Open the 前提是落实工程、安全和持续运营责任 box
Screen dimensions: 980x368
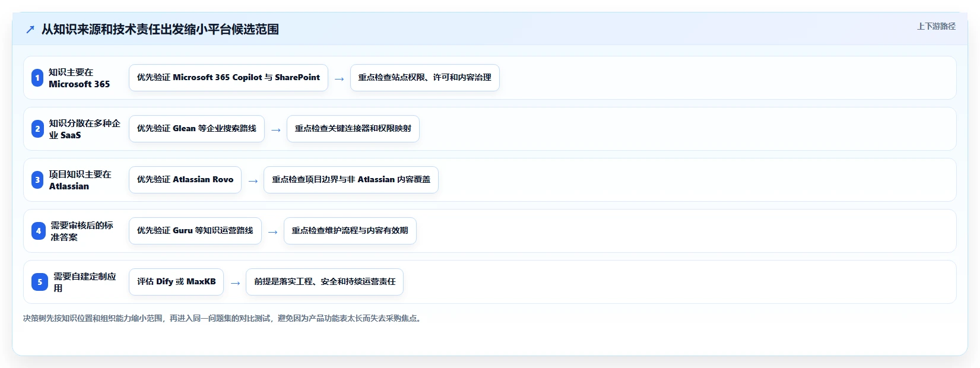pos(325,282)
